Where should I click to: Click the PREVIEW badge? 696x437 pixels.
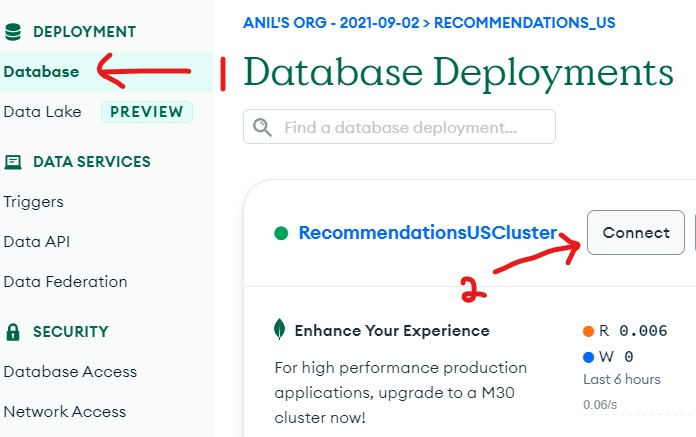(147, 112)
